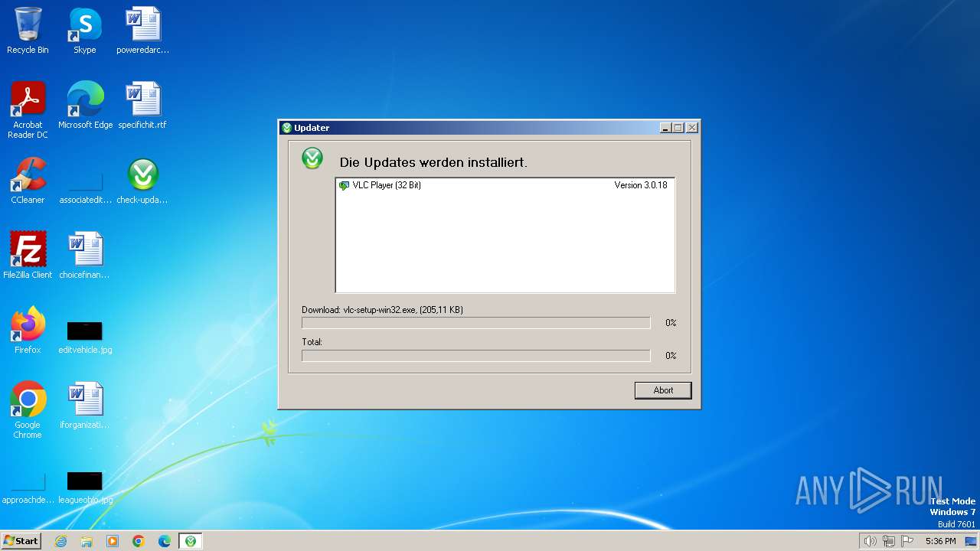Image resolution: width=980 pixels, height=551 pixels.
Task: Launch Firefox from the desktop
Action: click(x=28, y=331)
